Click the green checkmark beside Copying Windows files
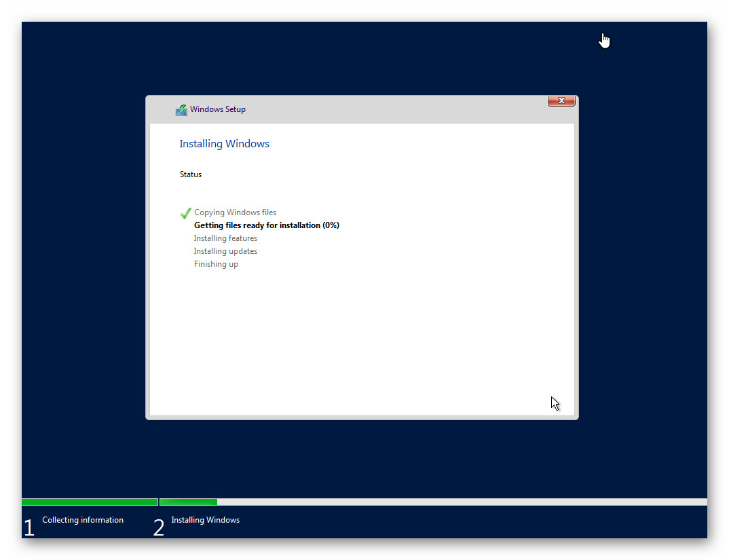Screen dimensions: 729x560 click(x=185, y=213)
